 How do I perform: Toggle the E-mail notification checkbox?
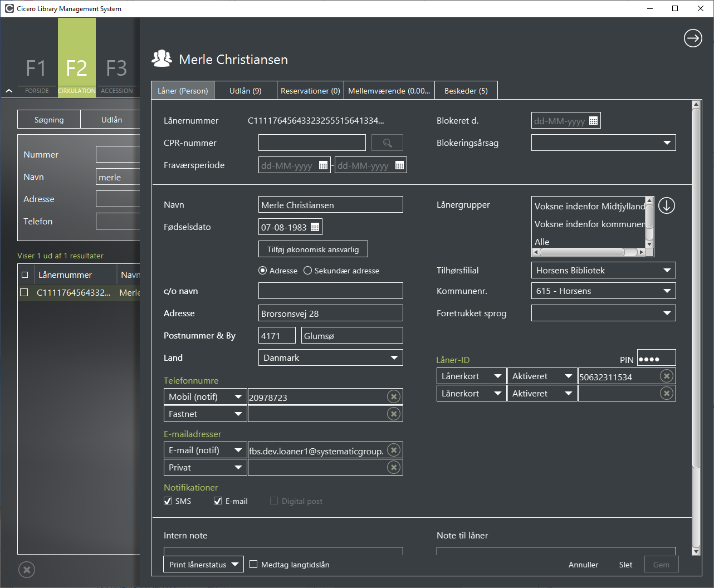pyautogui.click(x=218, y=501)
